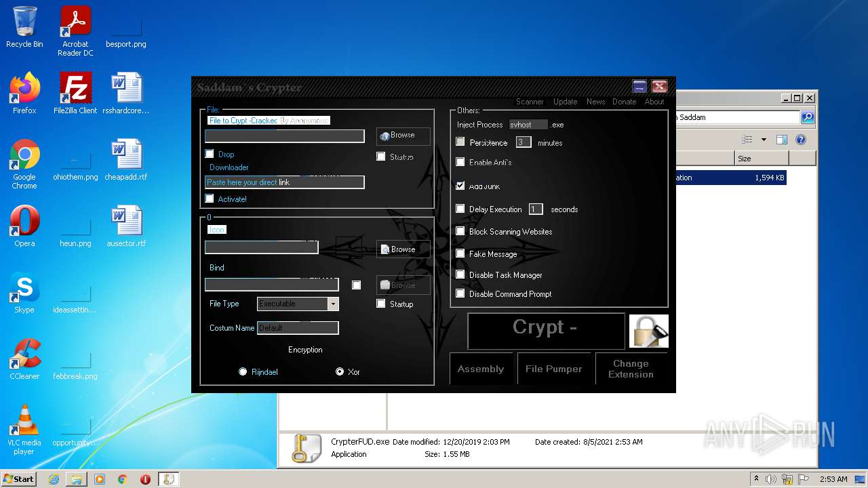
Task: Open the File Type dropdown
Action: click(x=332, y=304)
